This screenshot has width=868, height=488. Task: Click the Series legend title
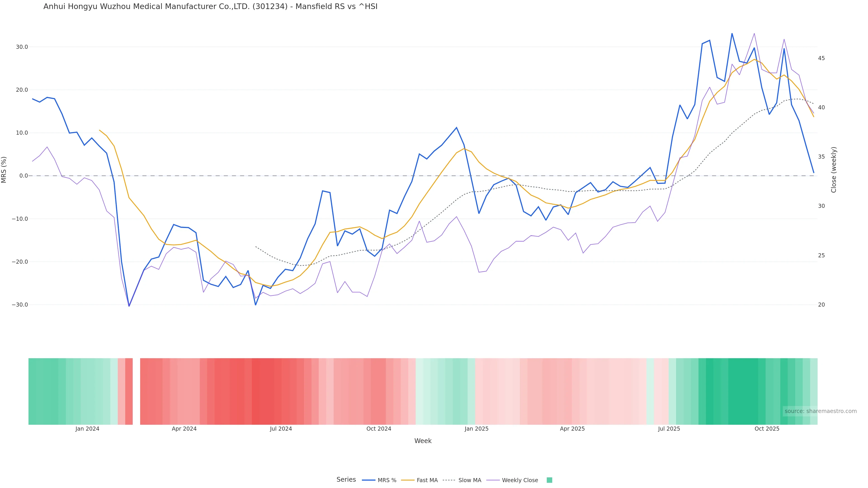[x=346, y=480]
